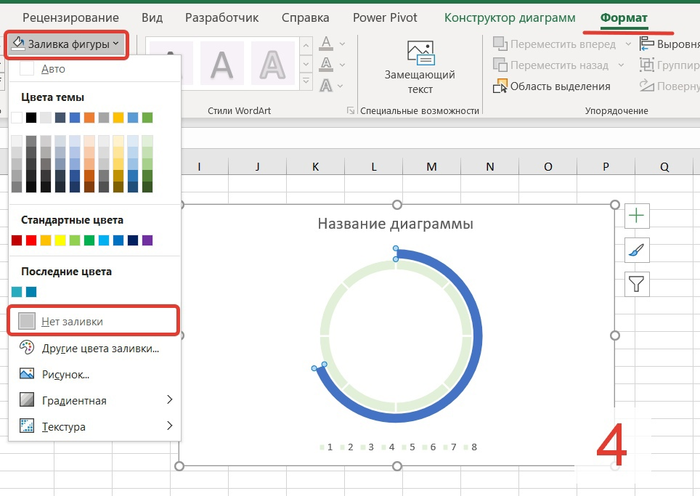
Task: Pick second recent color blue swatch
Action: [31, 292]
